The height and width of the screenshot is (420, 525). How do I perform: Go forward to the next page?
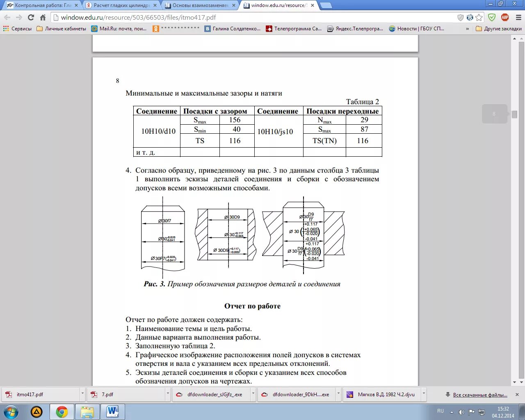[19, 18]
